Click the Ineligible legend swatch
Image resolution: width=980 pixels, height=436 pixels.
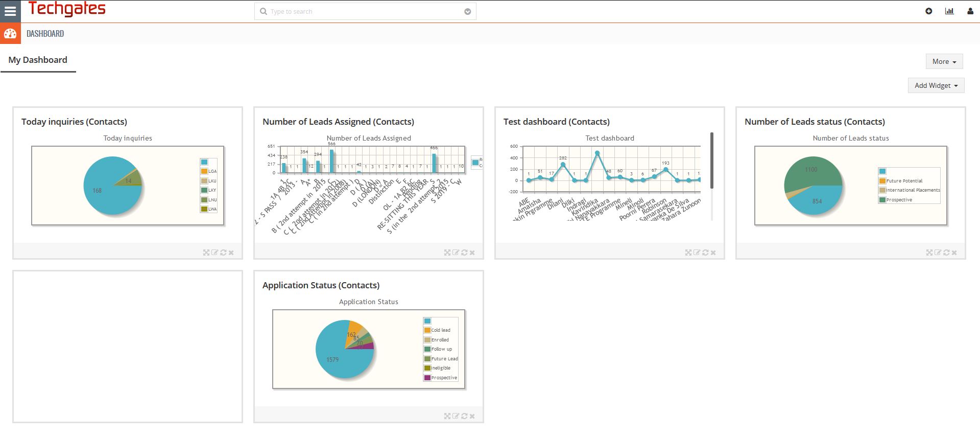pyautogui.click(x=427, y=368)
